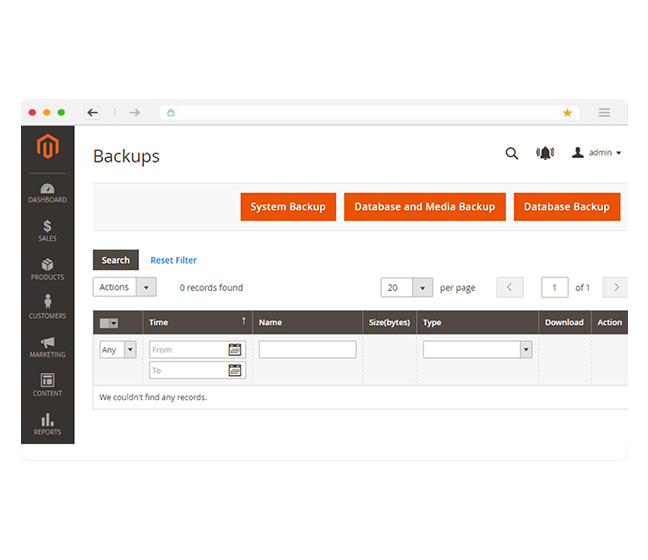This screenshot has width=648, height=560.
Task: Open the Content menu
Action: (47, 385)
